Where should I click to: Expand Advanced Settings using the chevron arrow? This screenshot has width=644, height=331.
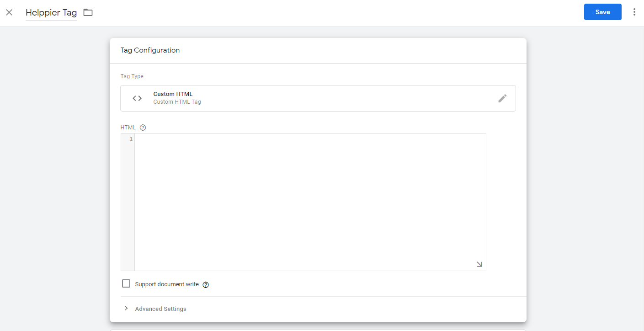point(126,309)
